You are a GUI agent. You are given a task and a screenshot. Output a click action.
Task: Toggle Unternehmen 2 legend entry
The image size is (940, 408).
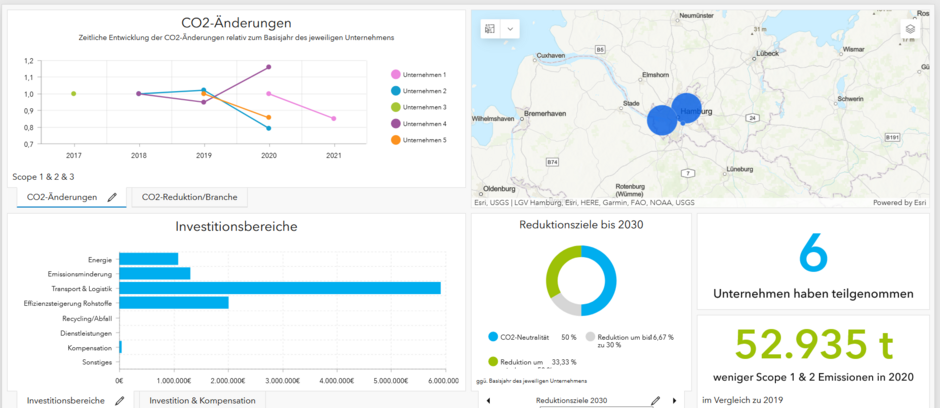pyautogui.click(x=419, y=90)
